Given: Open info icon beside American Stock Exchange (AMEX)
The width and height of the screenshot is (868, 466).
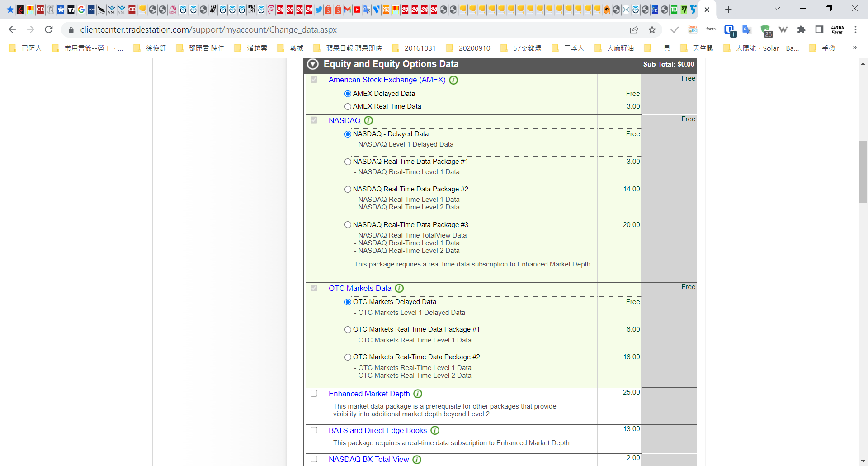Looking at the screenshot, I should [453, 80].
